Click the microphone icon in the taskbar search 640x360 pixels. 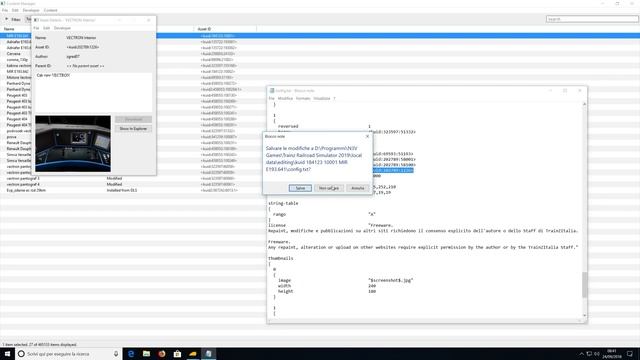116,353
